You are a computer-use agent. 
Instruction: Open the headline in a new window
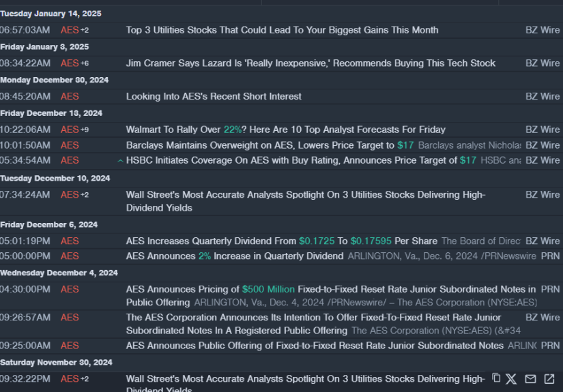pyautogui.click(x=549, y=379)
